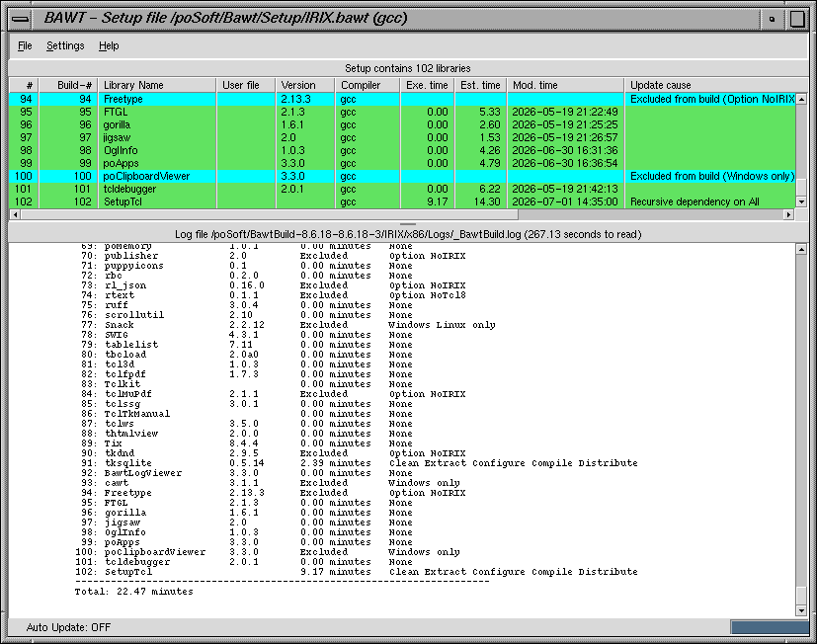Click the table's horizontal scrollbar thumb
Viewport: 817px width, 644px height.
[270, 214]
